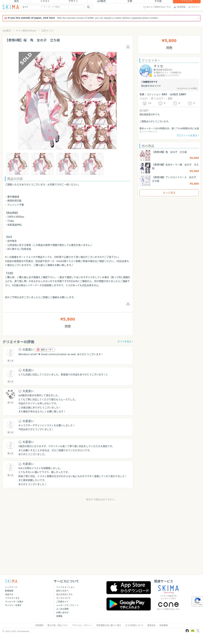The width and height of the screenshot is (203, 644).
Task: Click the SKIMA logo in header
Action: [x=11, y=7]
